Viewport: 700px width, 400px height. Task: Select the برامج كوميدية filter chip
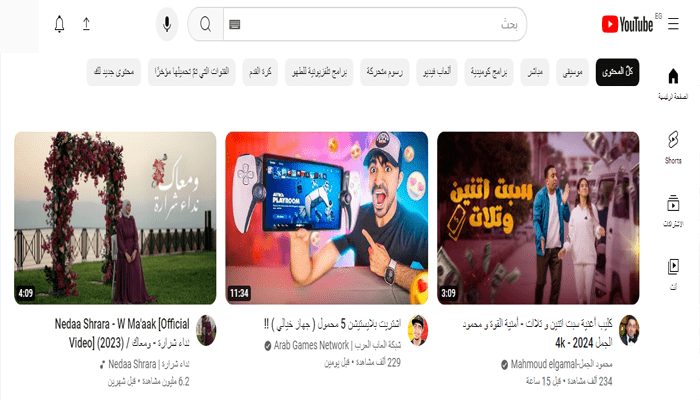[x=489, y=72]
